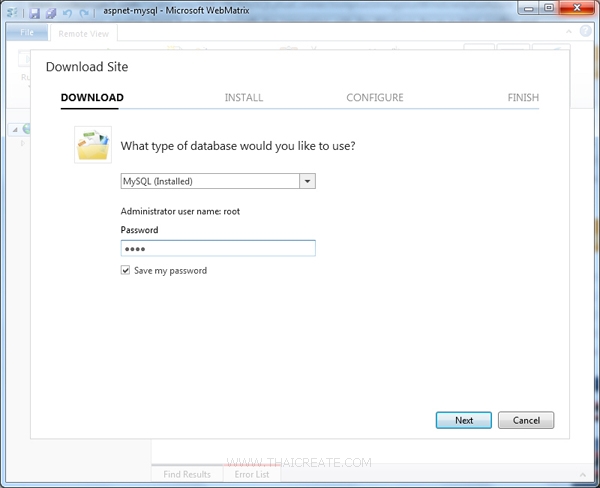Minimize the WebMatrix window

point(528,8)
